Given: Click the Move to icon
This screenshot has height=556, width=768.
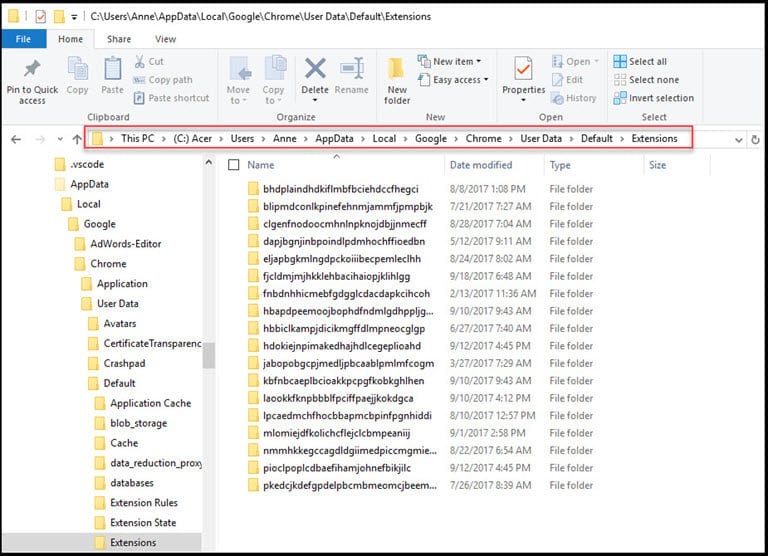Looking at the screenshot, I should 240,69.
